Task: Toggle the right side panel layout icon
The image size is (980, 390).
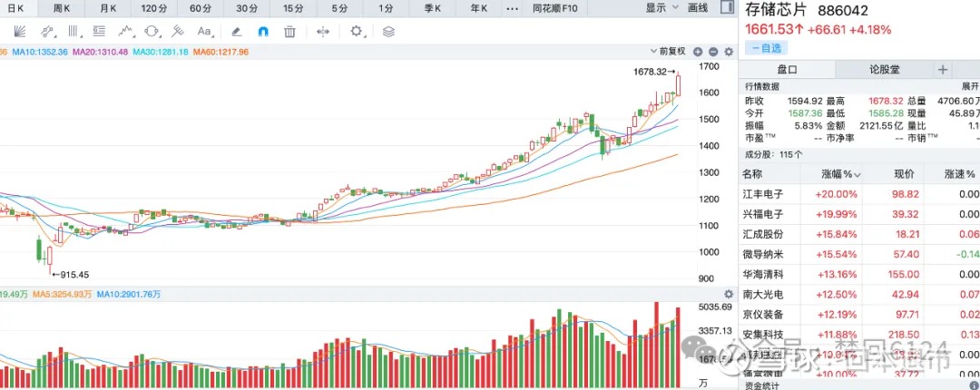Action: pyautogui.click(x=724, y=8)
